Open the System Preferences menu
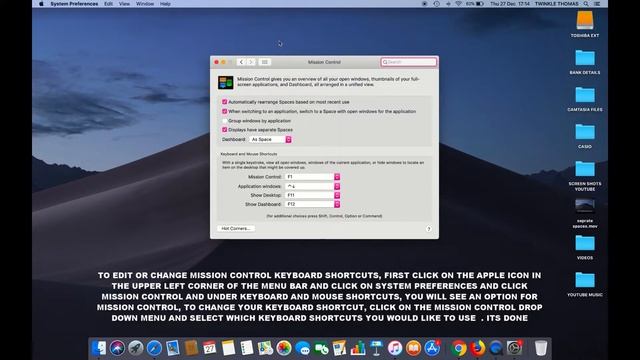This screenshot has height=360, width=640. 74,4
